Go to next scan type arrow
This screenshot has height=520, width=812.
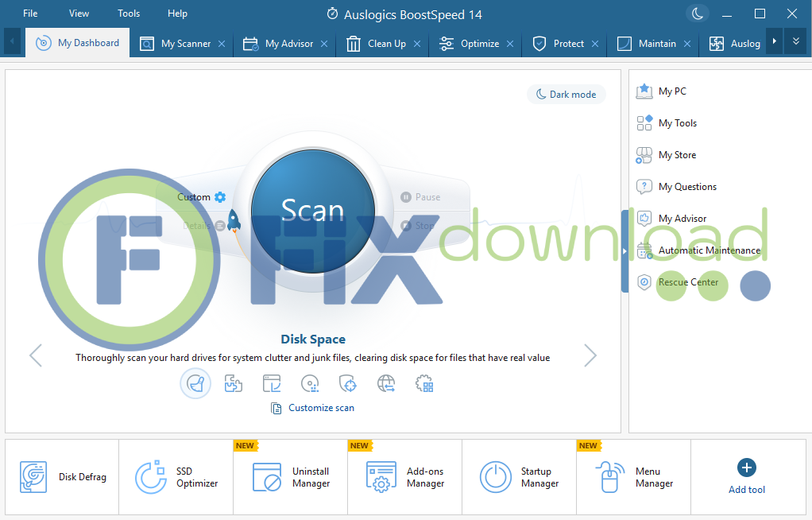click(590, 355)
